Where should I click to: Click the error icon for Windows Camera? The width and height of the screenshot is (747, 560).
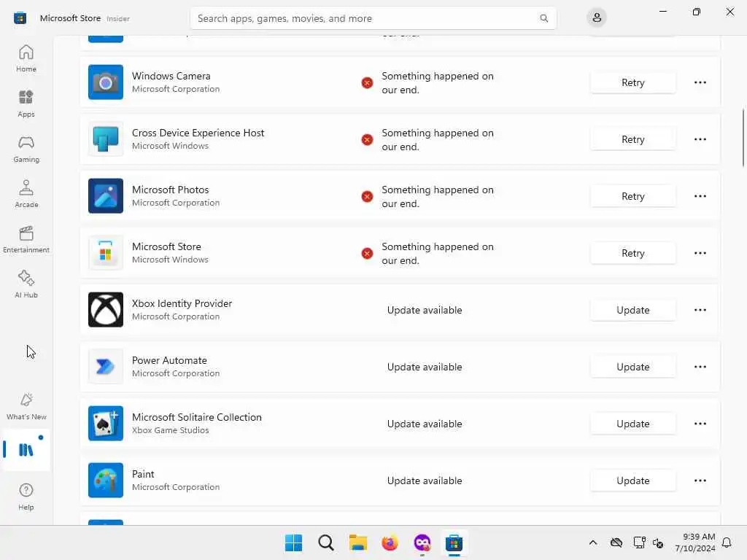pos(367,83)
